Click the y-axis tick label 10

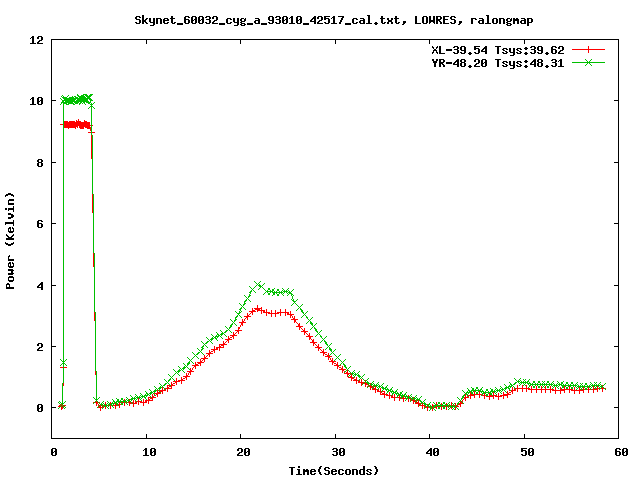[x=36, y=101]
